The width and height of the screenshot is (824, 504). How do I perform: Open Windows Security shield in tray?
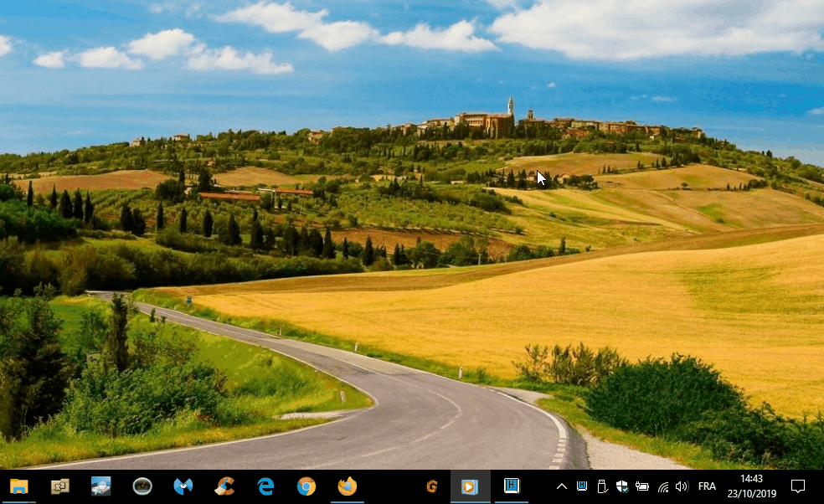(x=622, y=486)
